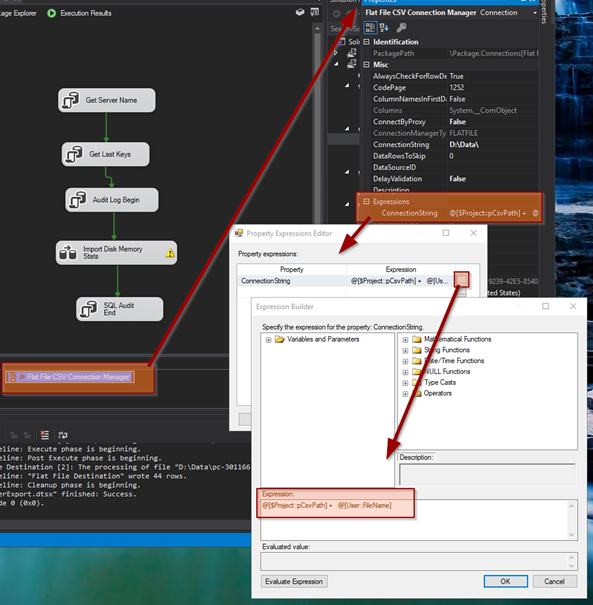Collapse the Identification property category
Viewport: 593px width, 605px height.
[367, 42]
